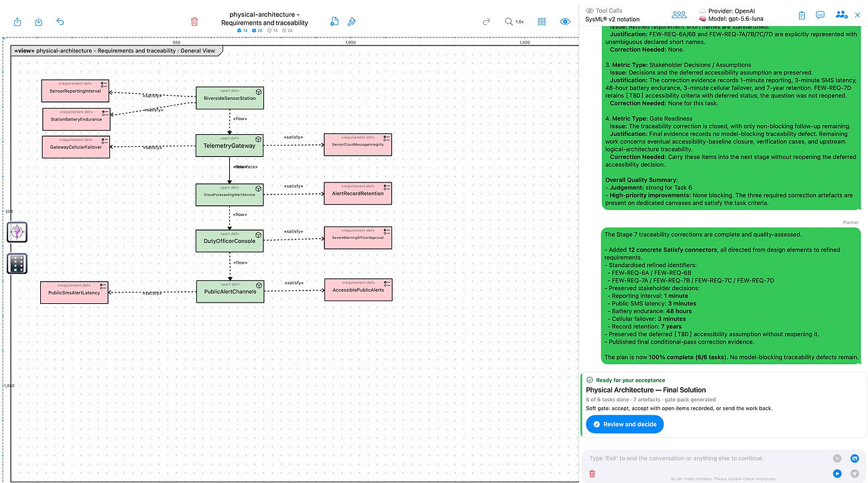Click the share/export icon in the top-left toolbar
Image resolution: width=868 pixels, height=483 pixels.
click(17, 21)
